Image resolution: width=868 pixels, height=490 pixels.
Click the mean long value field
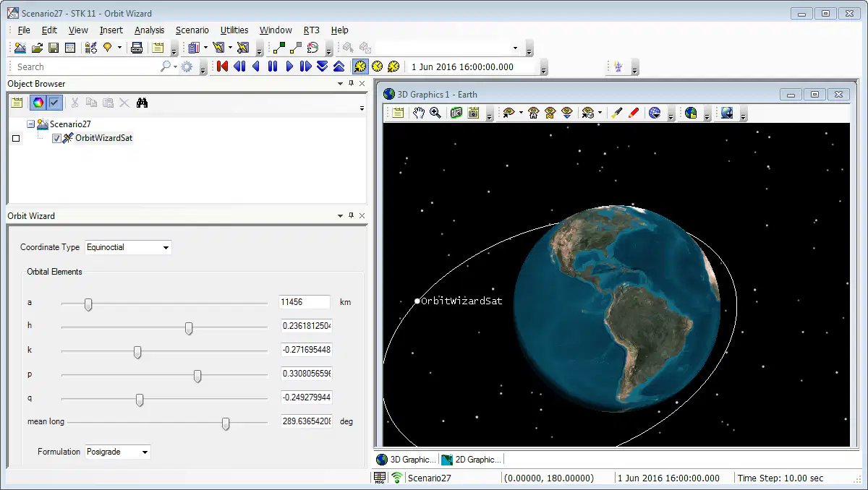307,421
